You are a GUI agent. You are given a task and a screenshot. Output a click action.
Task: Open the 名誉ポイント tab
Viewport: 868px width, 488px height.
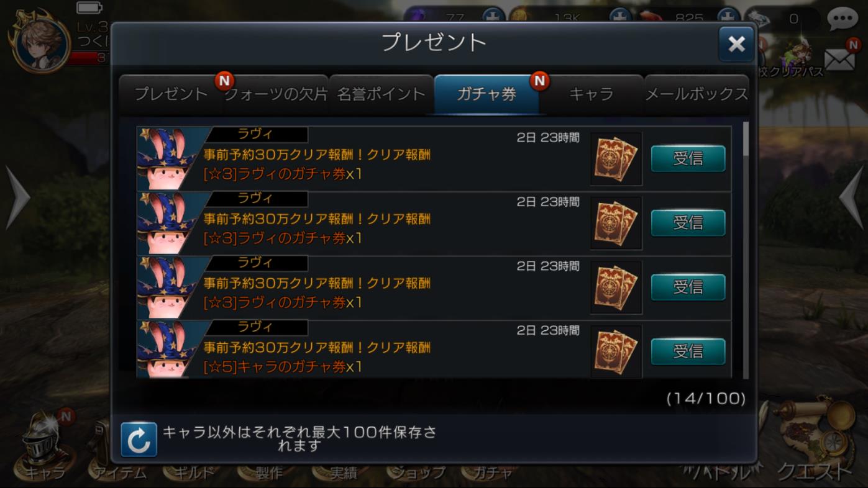[x=381, y=94]
